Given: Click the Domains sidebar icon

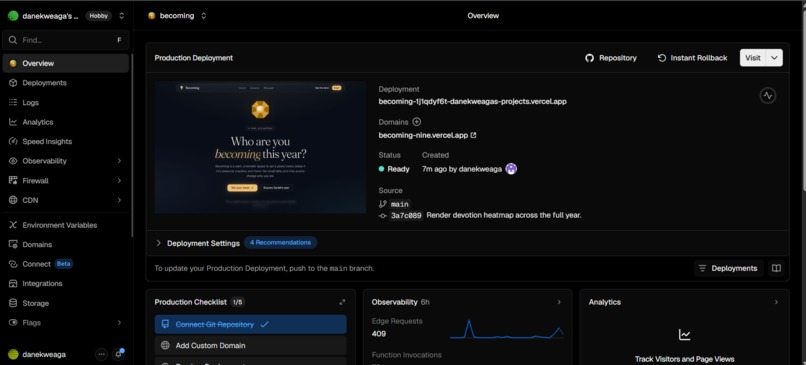Looking at the screenshot, I should (x=13, y=245).
